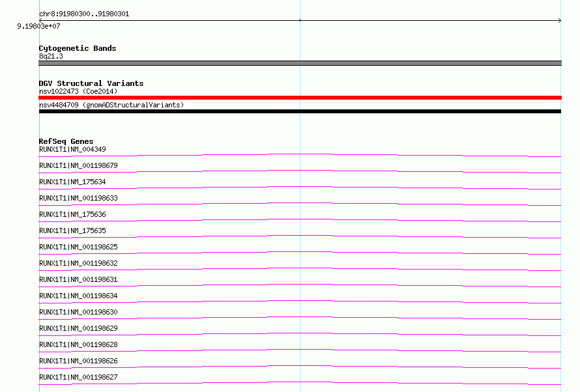The height and width of the screenshot is (392, 580).
Task: Click transcript label RUNX1T1|NM_001198627
Action: pos(78,377)
